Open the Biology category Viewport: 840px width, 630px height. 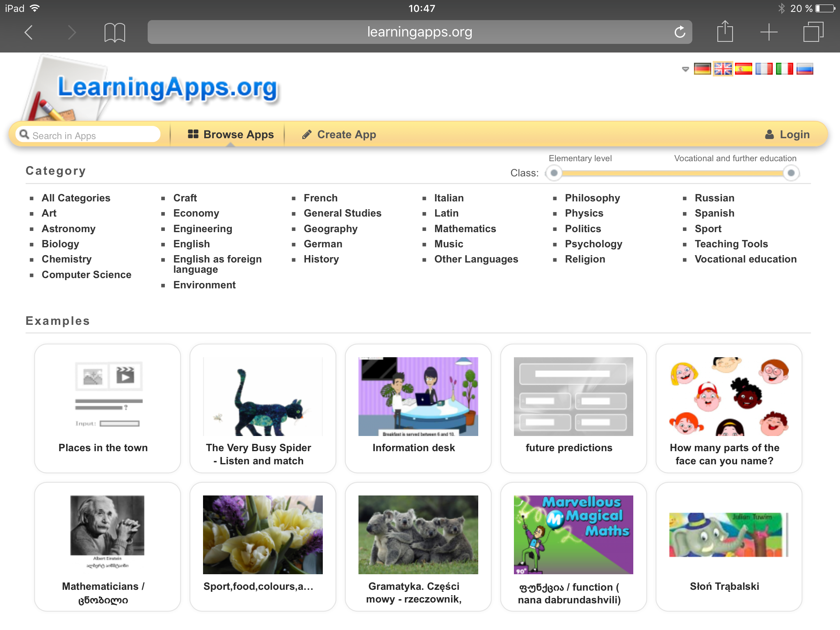pos(60,244)
